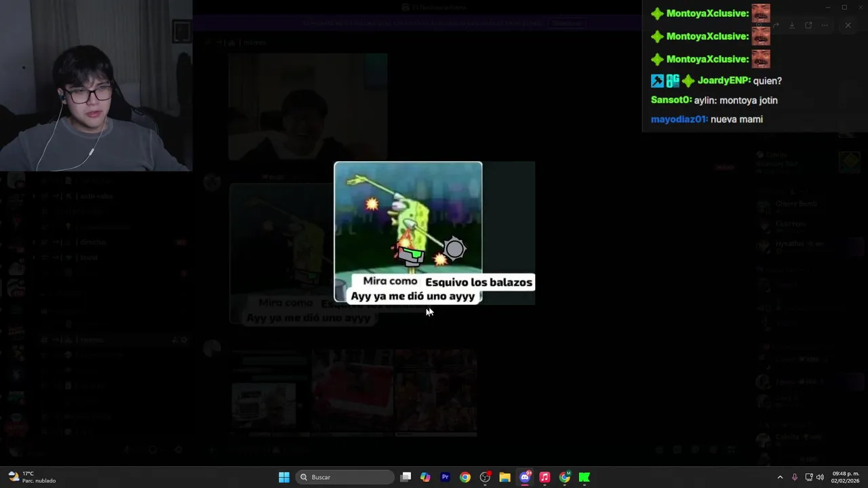Switch to Discord in the taskbar
This screenshot has height=488, width=868.
(x=525, y=477)
